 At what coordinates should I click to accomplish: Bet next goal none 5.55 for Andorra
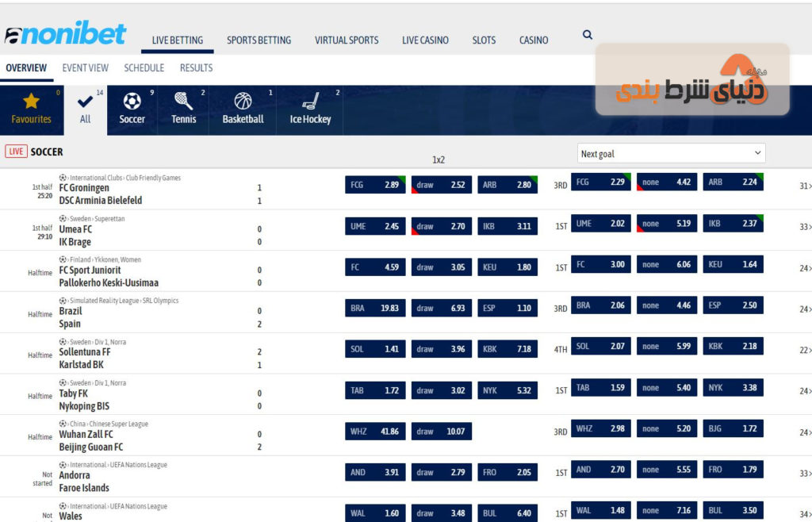(x=667, y=470)
